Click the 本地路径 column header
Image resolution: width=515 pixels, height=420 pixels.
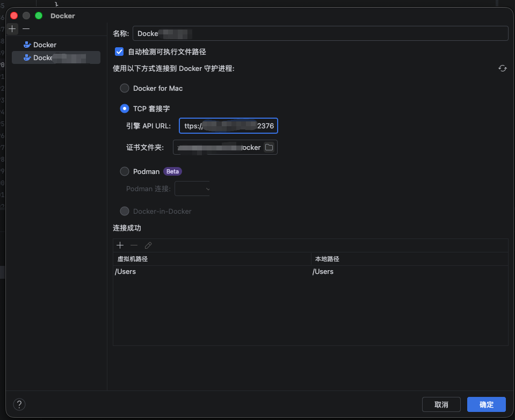click(410, 259)
